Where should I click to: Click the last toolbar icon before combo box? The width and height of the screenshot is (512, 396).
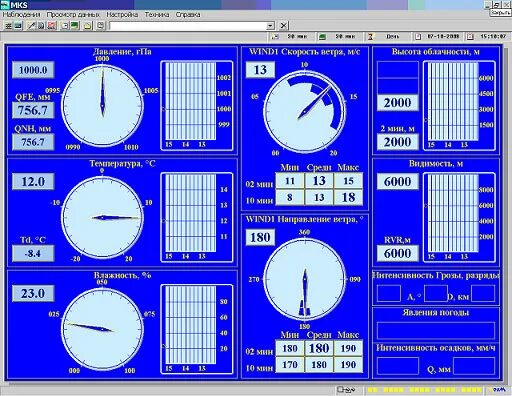(101, 25)
